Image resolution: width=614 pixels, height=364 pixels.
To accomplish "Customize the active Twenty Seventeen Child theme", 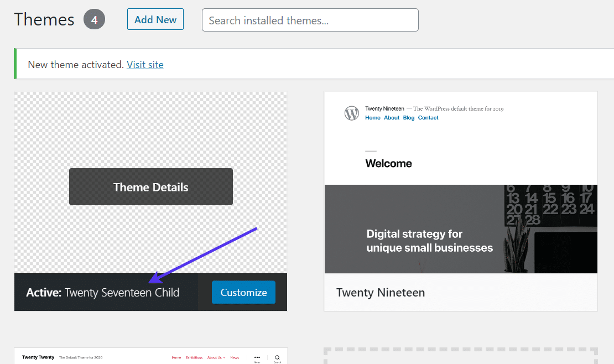I will click(x=243, y=292).
